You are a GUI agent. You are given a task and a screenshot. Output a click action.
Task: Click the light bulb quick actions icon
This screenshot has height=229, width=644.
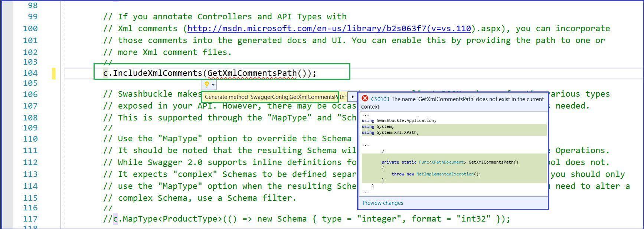click(207, 85)
